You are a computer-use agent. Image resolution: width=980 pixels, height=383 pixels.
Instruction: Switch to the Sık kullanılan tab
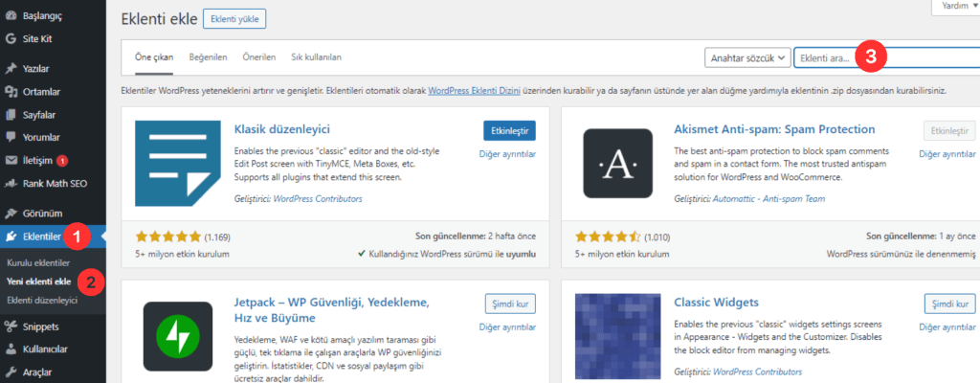(x=316, y=56)
